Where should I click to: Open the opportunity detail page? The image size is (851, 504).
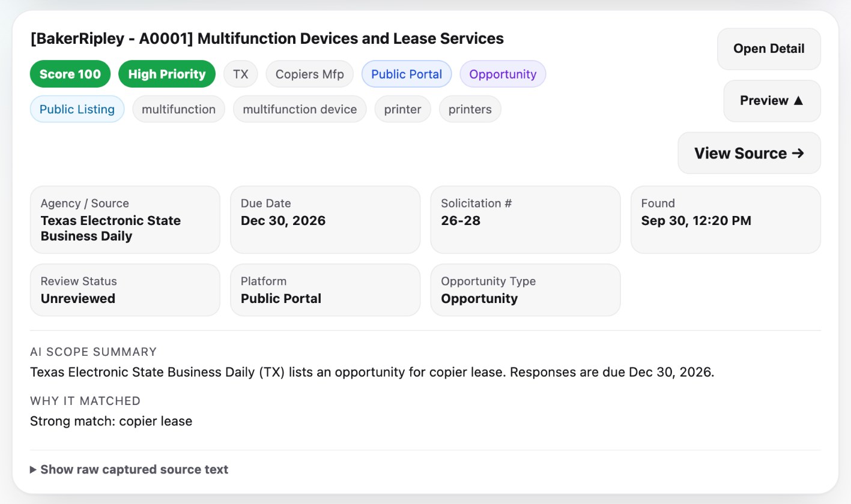coord(769,49)
